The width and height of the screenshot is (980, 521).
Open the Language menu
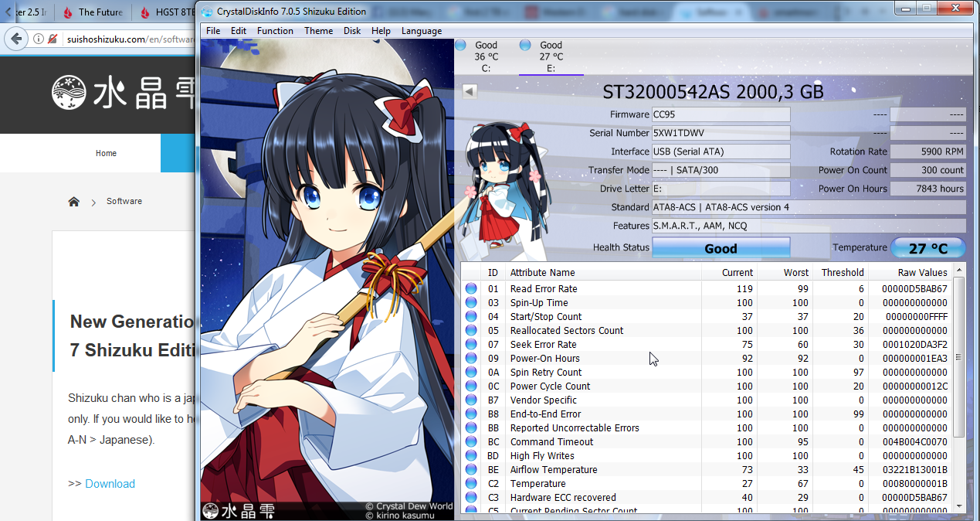coord(422,31)
